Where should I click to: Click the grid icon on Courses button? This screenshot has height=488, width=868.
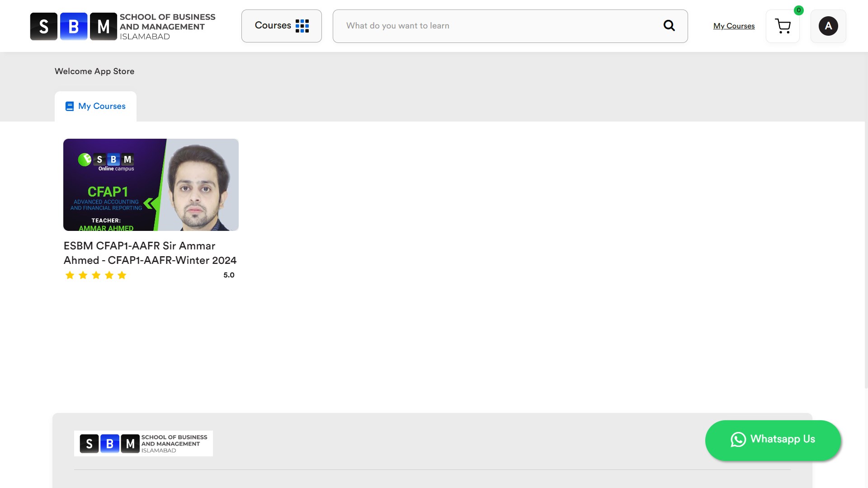point(302,26)
